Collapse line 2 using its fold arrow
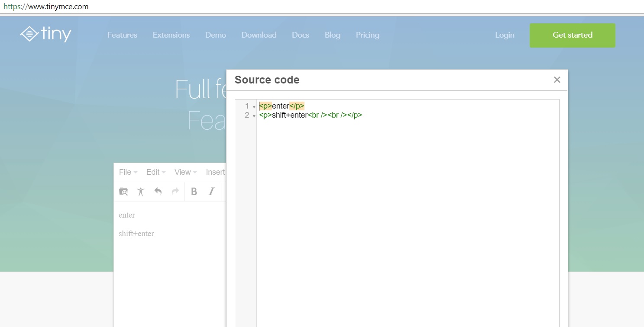The height and width of the screenshot is (327, 644). pos(253,115)
